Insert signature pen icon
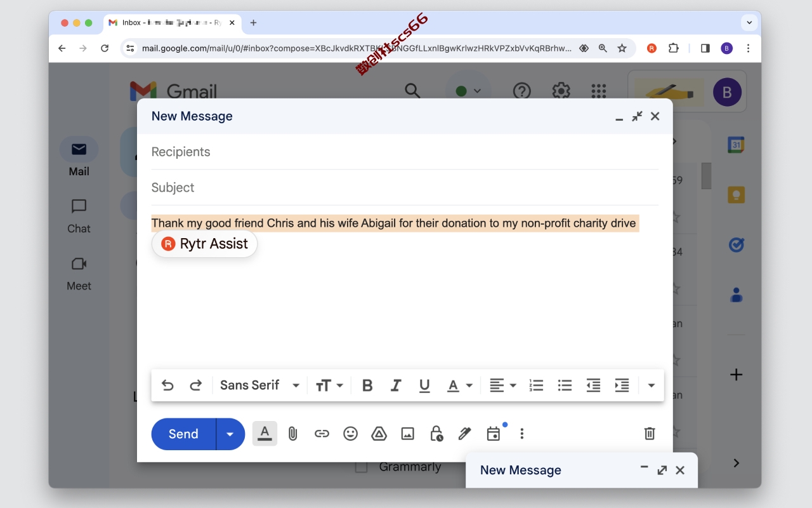Screen dimensions: 812x508 click(464, 434)
